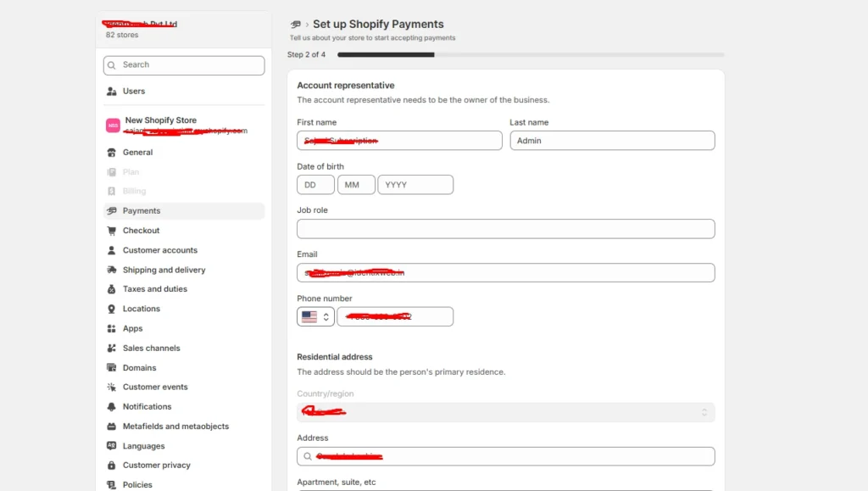
Task: Click the Phone number input field
Action: 395,316
